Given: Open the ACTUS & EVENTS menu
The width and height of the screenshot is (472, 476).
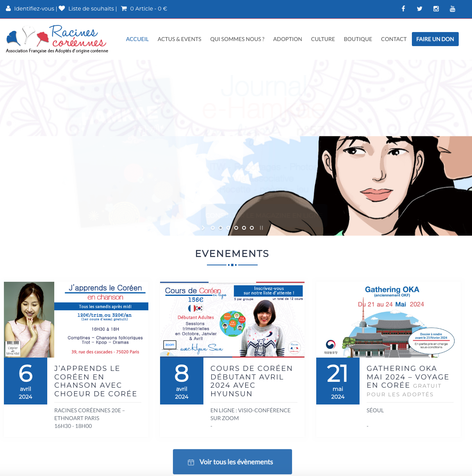Looking at the screenshot, I should tap(180, 39).
